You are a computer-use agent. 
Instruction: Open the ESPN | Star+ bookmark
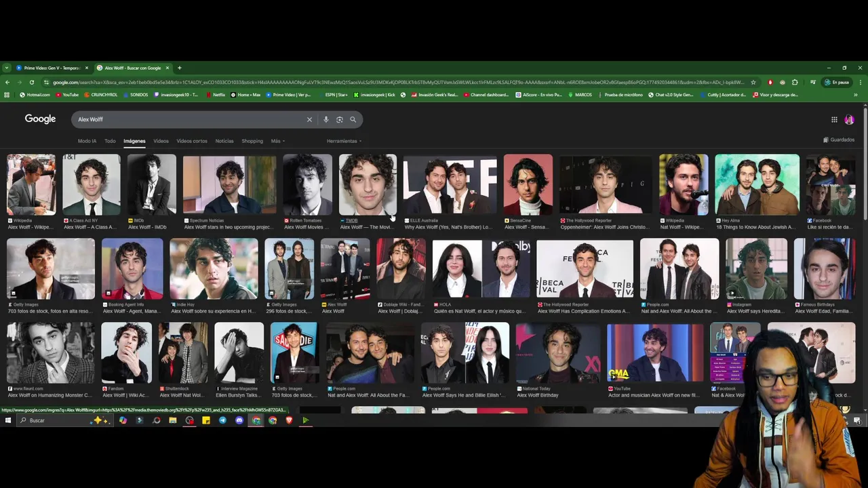tap(332, 95)
